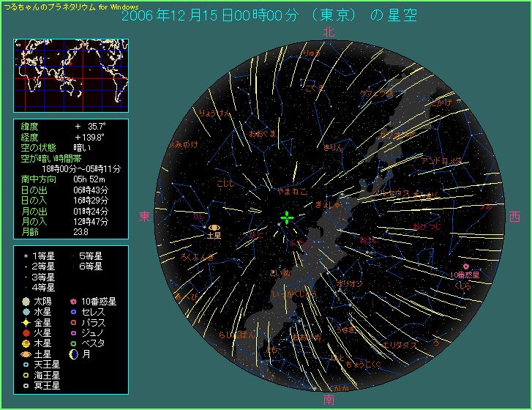Click the west (西) direction label

click(x=514, y=217)
